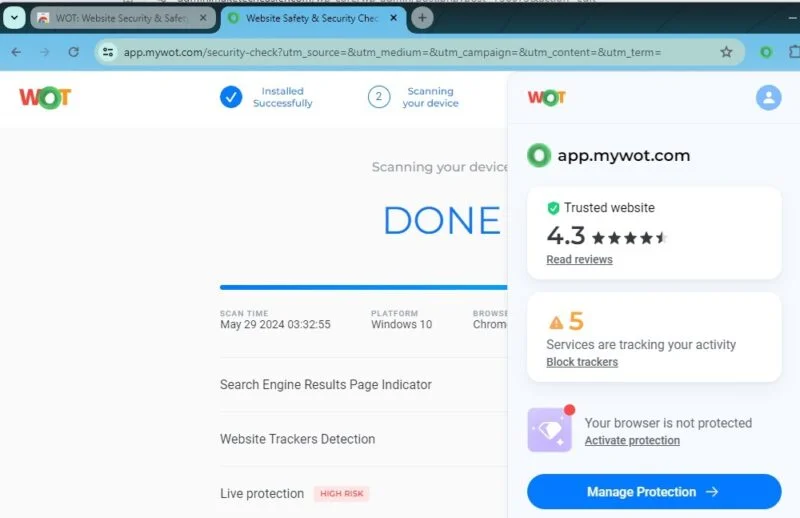View site information icon in address bar

108,52
